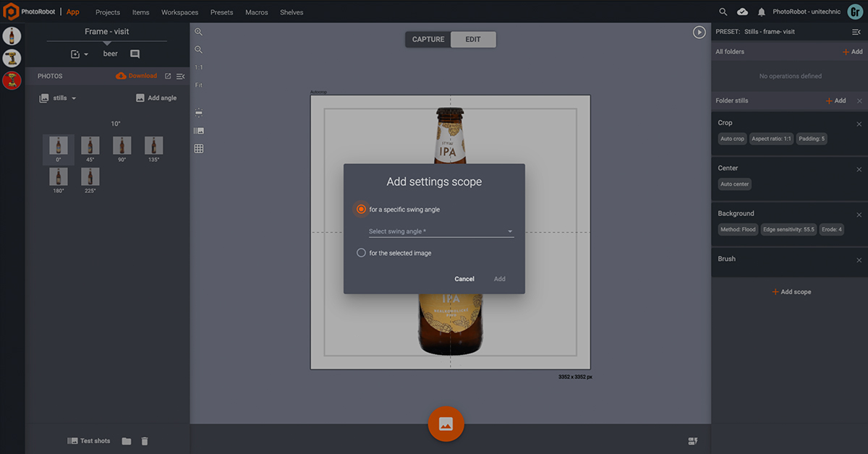
Task: Set view to 1:1 zoom
Action: tap(199, 67)
